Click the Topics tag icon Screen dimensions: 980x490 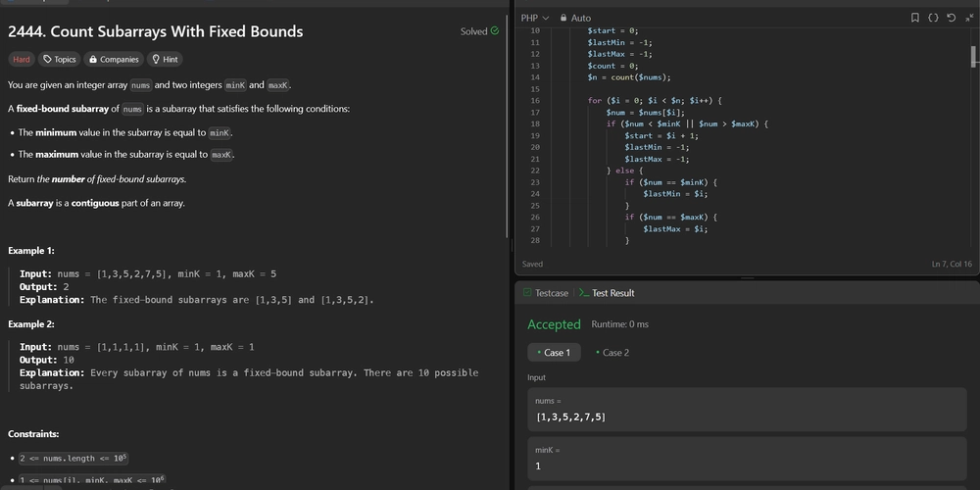(47, 60)
